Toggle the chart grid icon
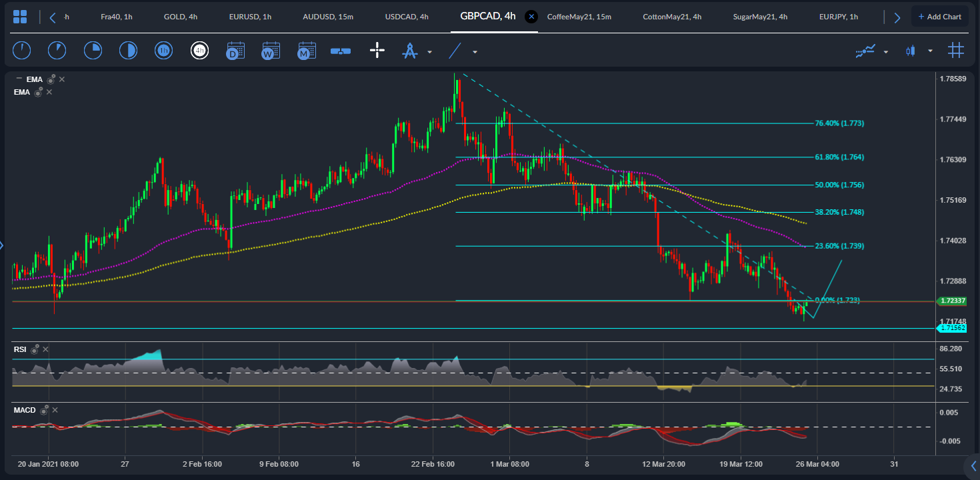 click(x=957, y=50)
